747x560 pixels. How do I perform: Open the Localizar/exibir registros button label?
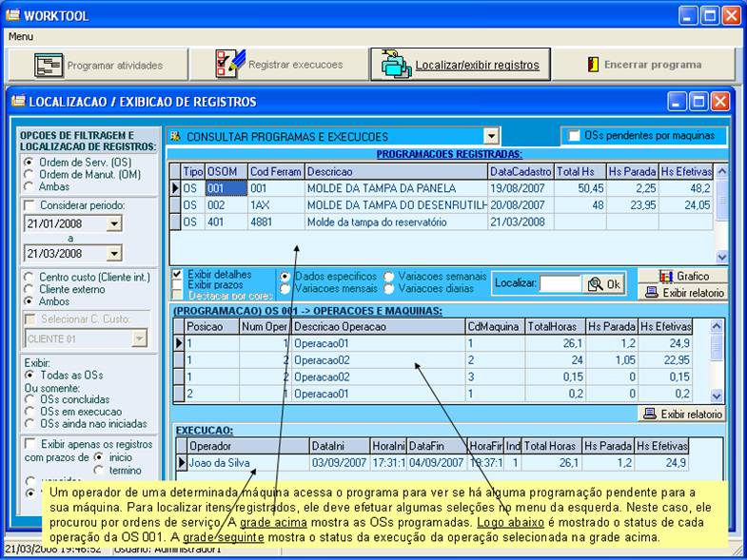(477, 65)
